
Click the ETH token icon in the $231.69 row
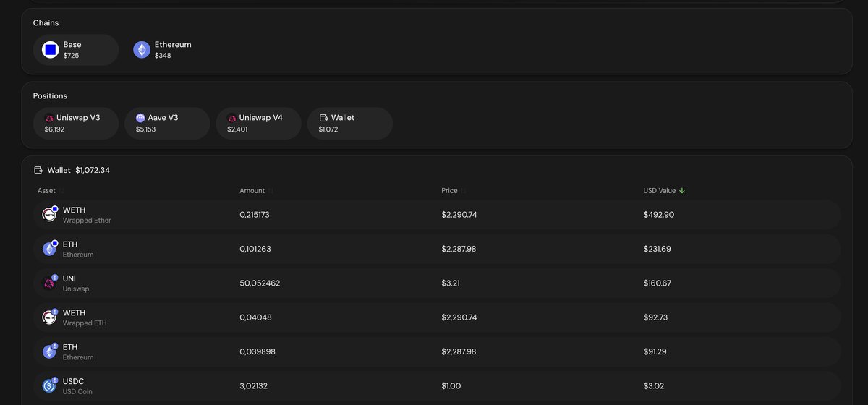click(x=49, y=249)
